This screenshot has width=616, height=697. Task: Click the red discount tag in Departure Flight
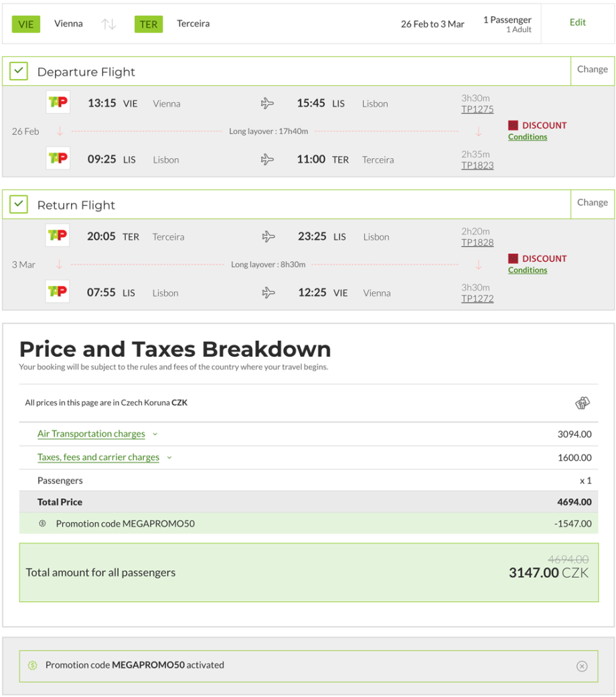[513, 125]
